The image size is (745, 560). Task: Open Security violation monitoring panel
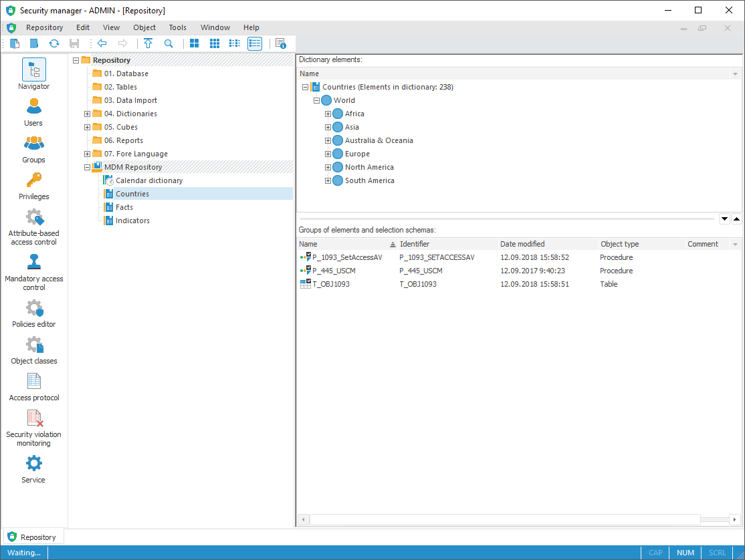click(33, 428)
